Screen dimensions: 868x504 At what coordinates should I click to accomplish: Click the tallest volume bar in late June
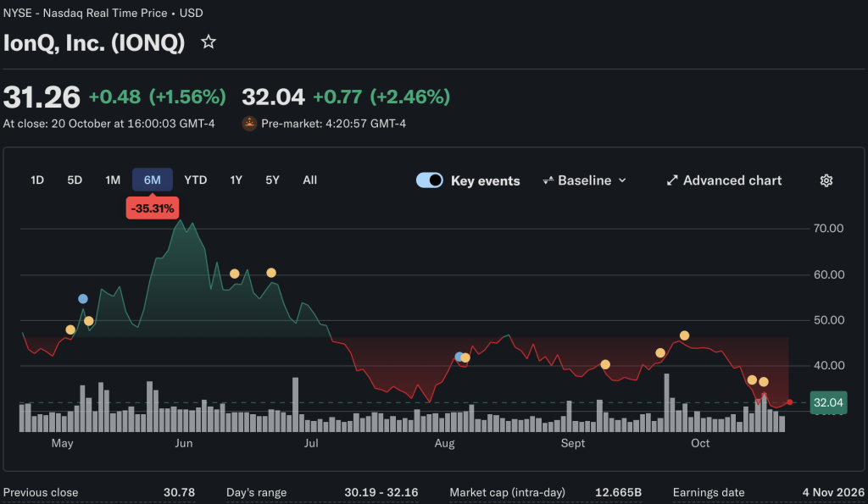pyautogui.click(x=296, y=404)
